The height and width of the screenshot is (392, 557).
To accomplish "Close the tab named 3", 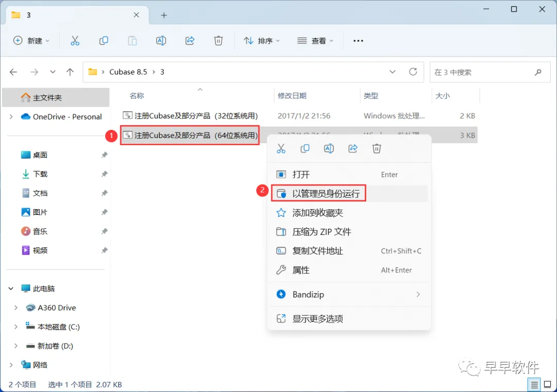I will click(136, 15).
